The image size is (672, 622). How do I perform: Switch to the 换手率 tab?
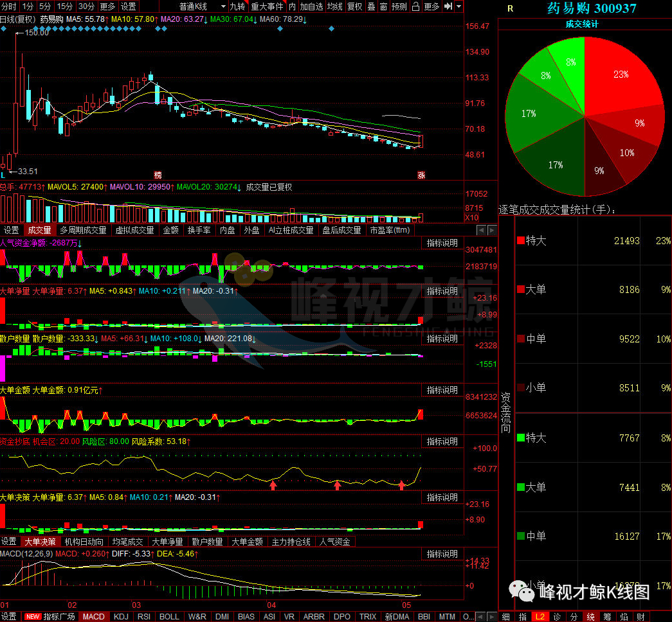(x=199, y=231)
